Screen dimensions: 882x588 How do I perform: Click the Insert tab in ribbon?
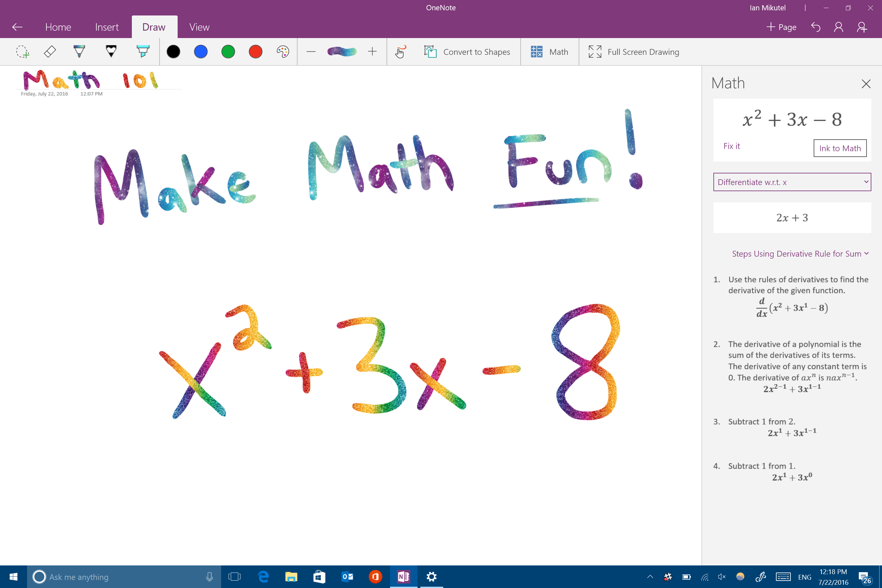click(x=107, y=27)
